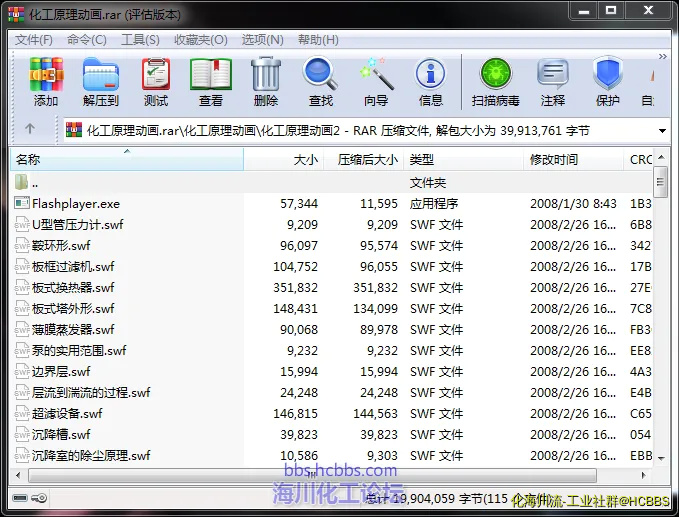This screenshot has height=517, width=679.
Task: Click packed size 144,563 of 超滤设备.swf
Action: click(375, 414)
